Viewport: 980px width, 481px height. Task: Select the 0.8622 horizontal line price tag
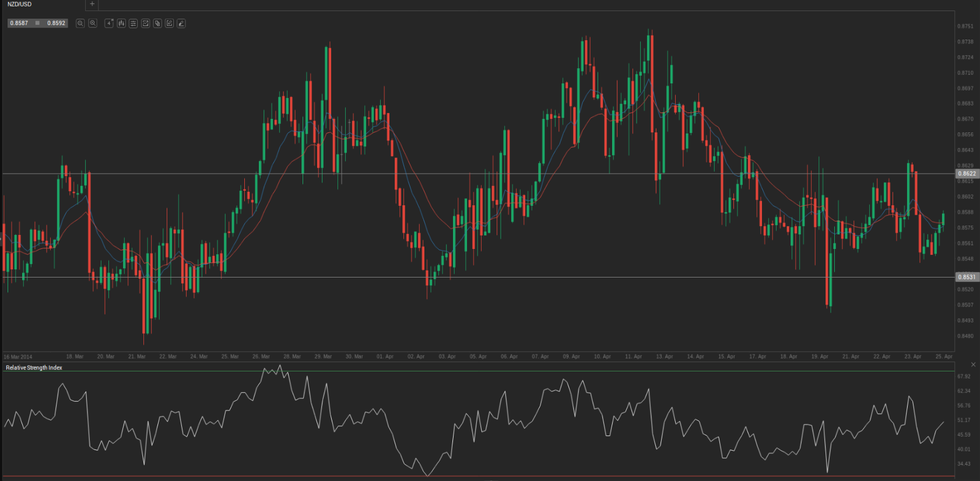[x=967, y=174]
